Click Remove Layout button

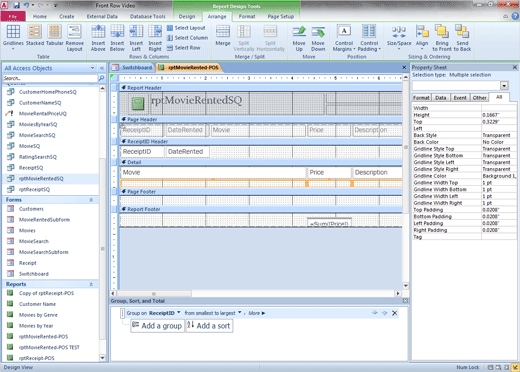coord(74,38)
